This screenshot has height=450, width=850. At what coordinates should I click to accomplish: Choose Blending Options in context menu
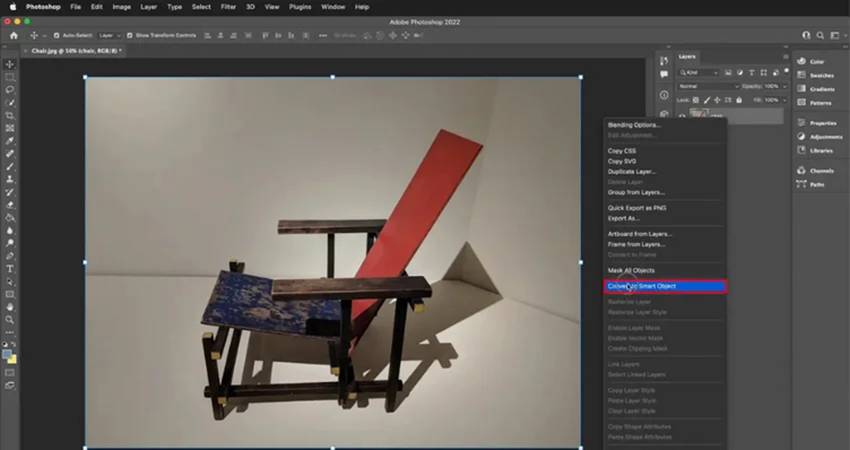pyautogui.click(x=634, y=125)
